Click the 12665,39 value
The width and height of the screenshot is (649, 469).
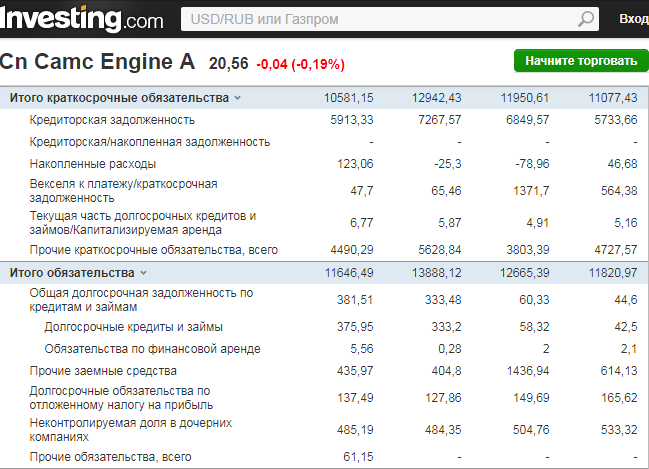[x=524, y=273]
